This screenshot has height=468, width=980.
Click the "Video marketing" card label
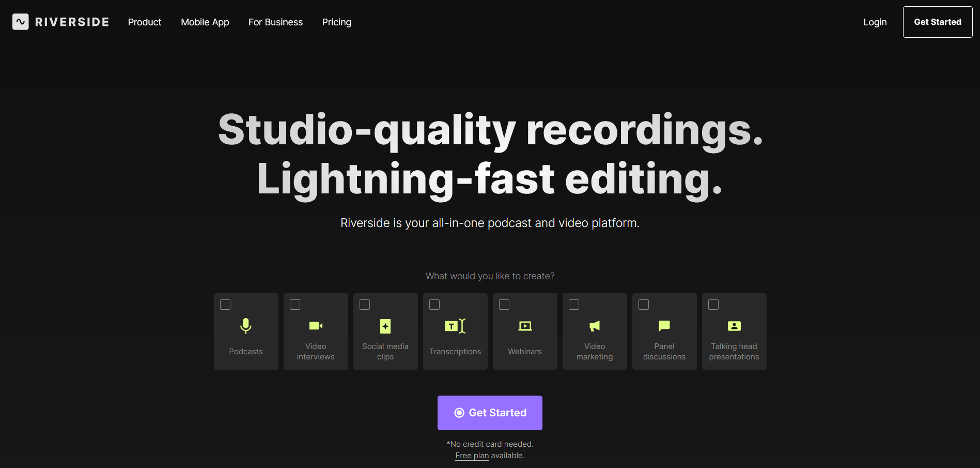tap(595, 352)
